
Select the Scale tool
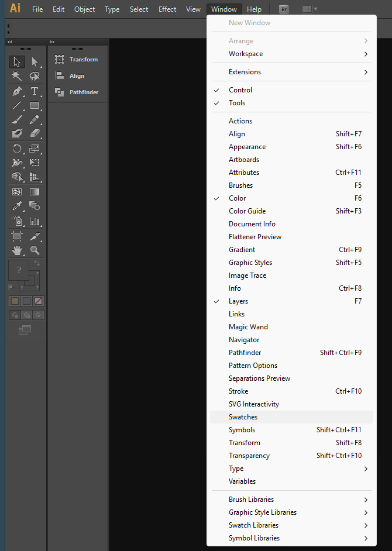click(x=35, y=149)
